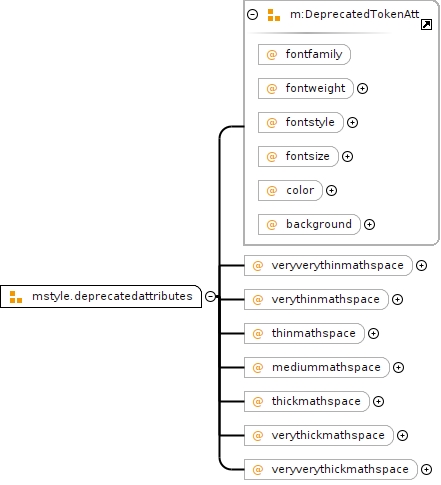The height and width of the screenshot is (485, 441).
Task: Collapse the m:DeprecatedTokenAtt group
Action: pyautogui.click(x=253, y=15)
